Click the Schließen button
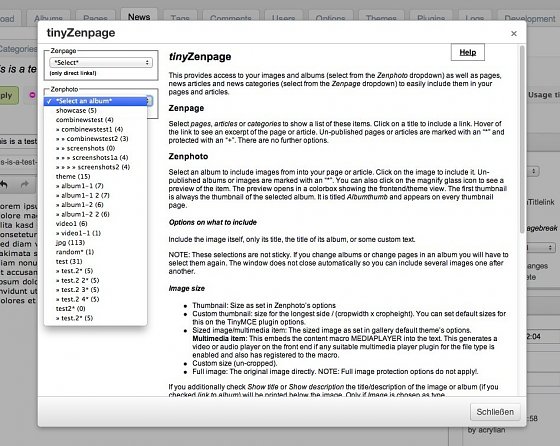The width and height of the screenshot is (560, 446). (x=495, y=412)
